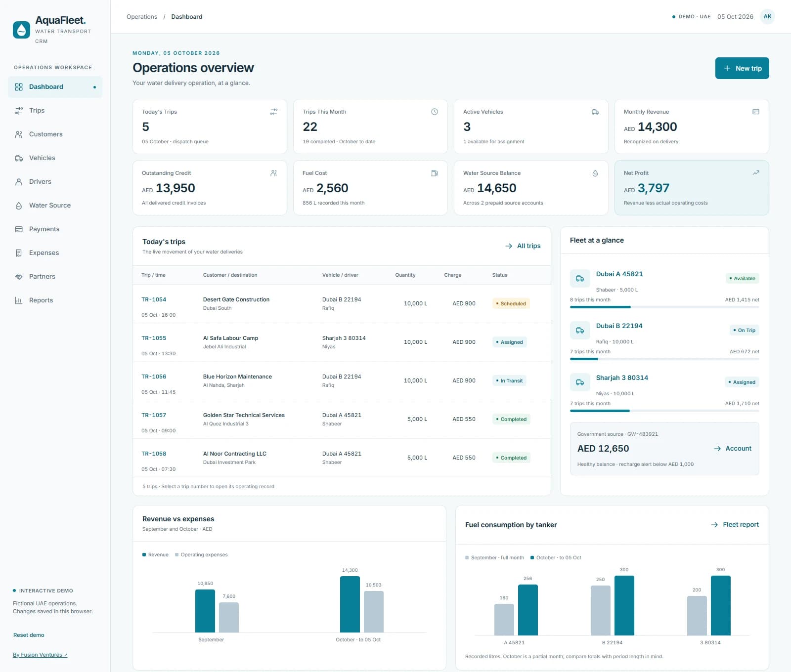Viewport: 791px width, 672px height.
Task: Open the All trips link
Action: (x=523, y=246)
